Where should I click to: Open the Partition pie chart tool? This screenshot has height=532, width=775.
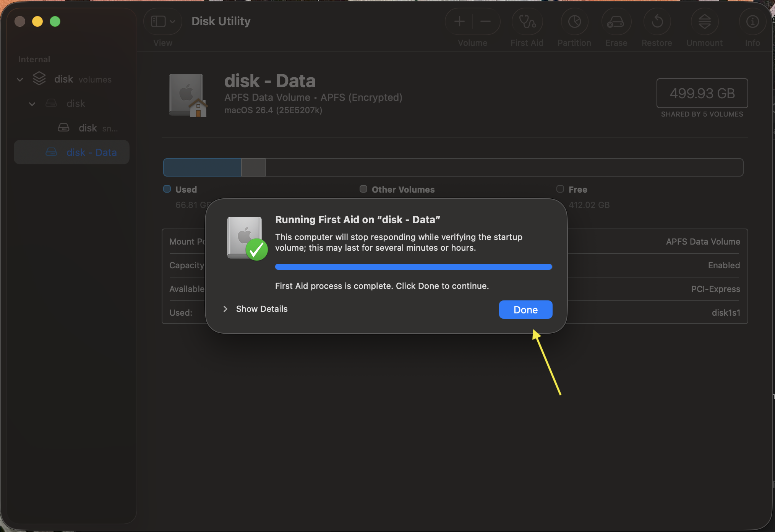tap(574, 22)
